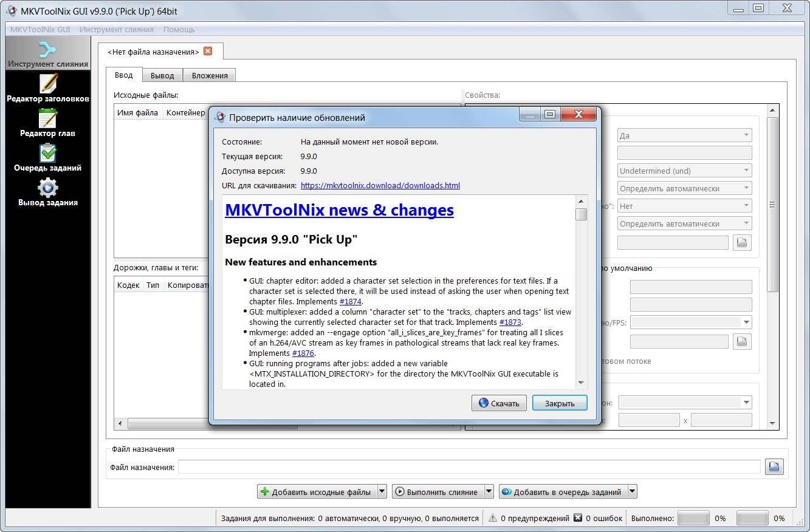The image size is (810, 532).
Task: Click Добавить исходные файлы button
Action: coord(317,492)
